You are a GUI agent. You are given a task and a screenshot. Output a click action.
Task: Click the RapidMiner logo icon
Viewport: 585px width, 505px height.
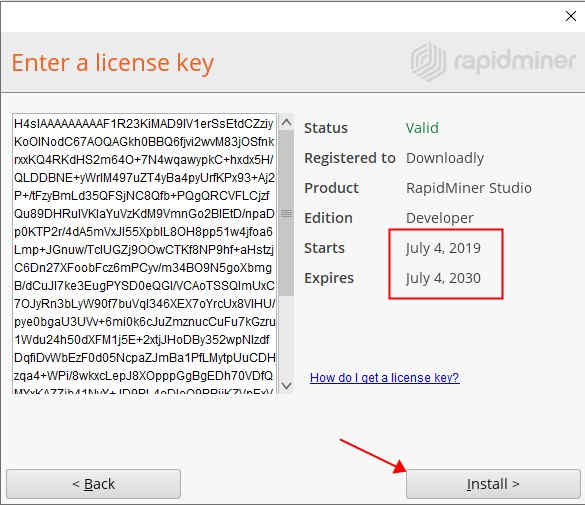click(428, 61)
